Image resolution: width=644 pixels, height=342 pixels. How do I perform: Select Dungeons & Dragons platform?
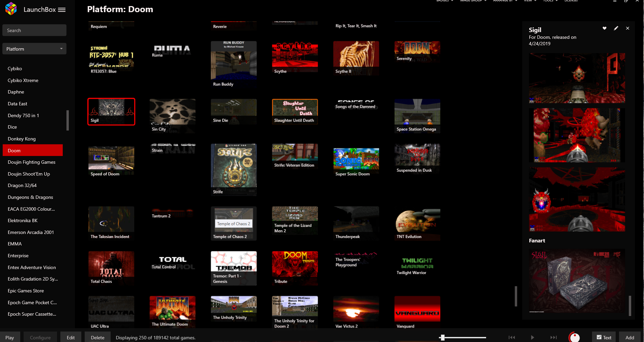pyautogui.click(x=33, y=197)
